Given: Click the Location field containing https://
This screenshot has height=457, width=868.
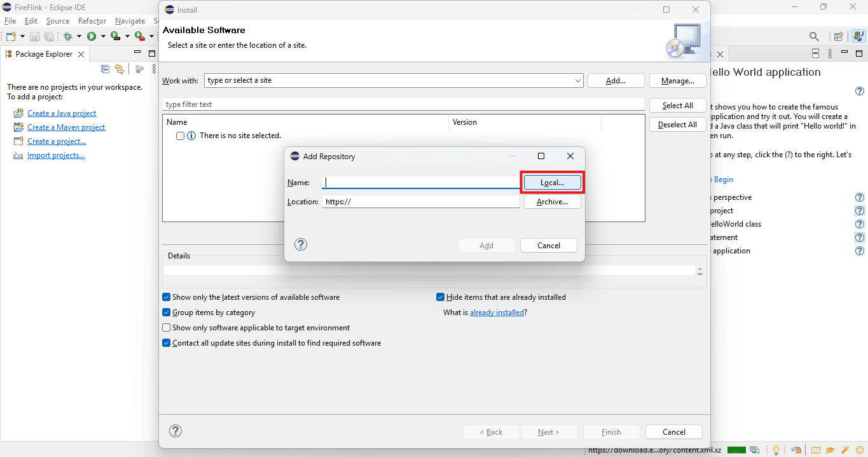Looking at the screenshot, I should coord(421,202).
